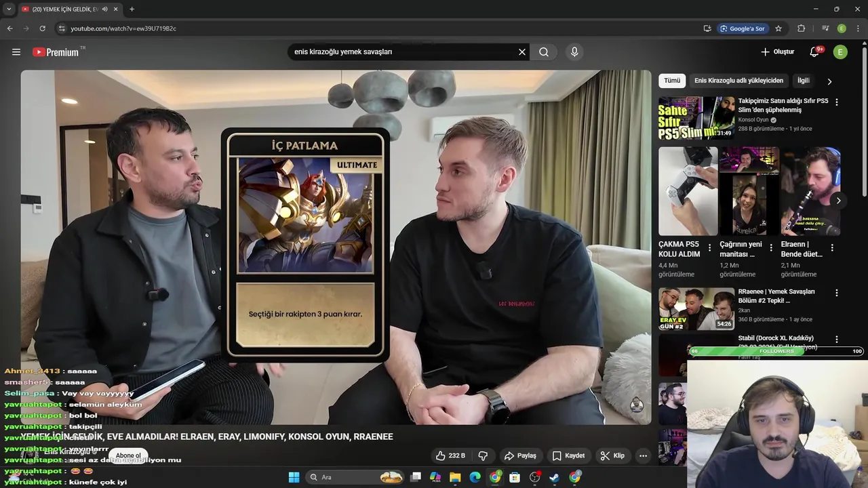Create a clip with Klip
Image resolution: width=868 pixels, height=488 pixels.
(612, 455)
